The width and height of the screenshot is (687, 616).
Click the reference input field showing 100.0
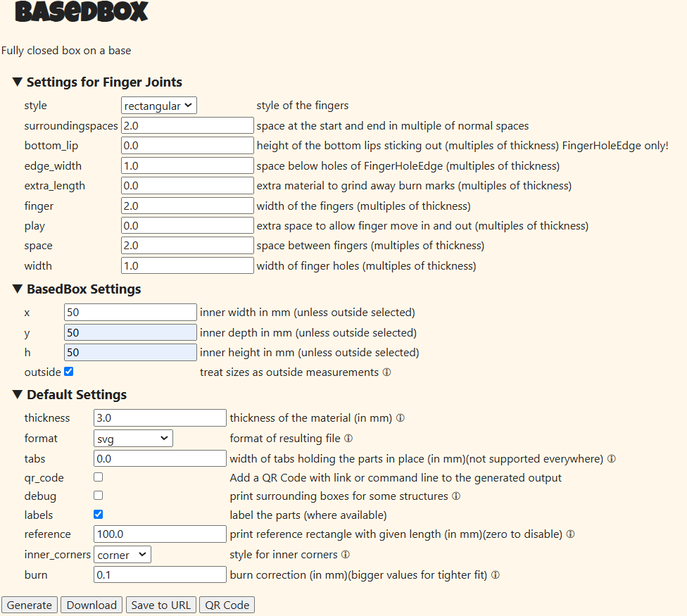tap(160, 534)
